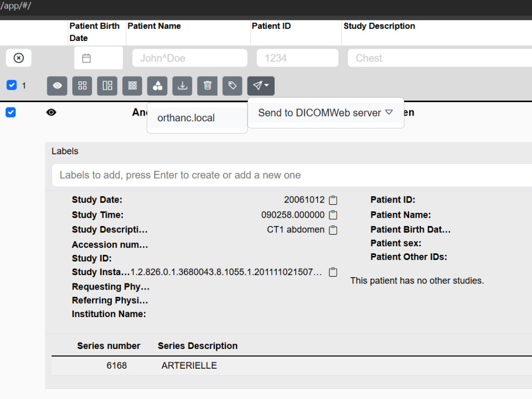This screenshot has height=399, width=532.
Task: Choose orthanc.local as destination server
Action: tap(197, 118)
